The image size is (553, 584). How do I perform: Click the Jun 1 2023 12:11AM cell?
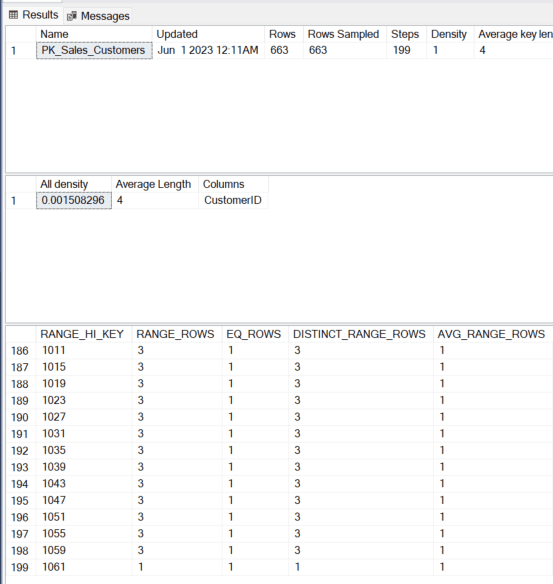(208, 50)
